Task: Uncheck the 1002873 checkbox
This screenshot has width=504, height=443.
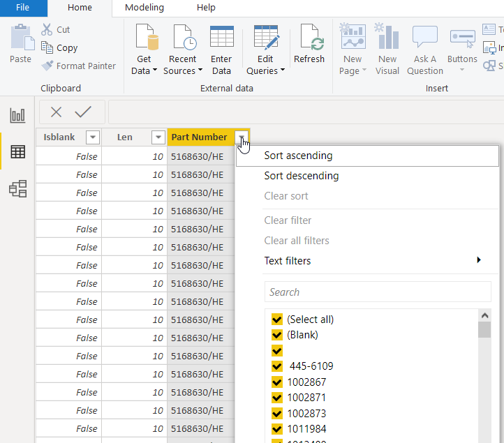Action: point(276,413)
